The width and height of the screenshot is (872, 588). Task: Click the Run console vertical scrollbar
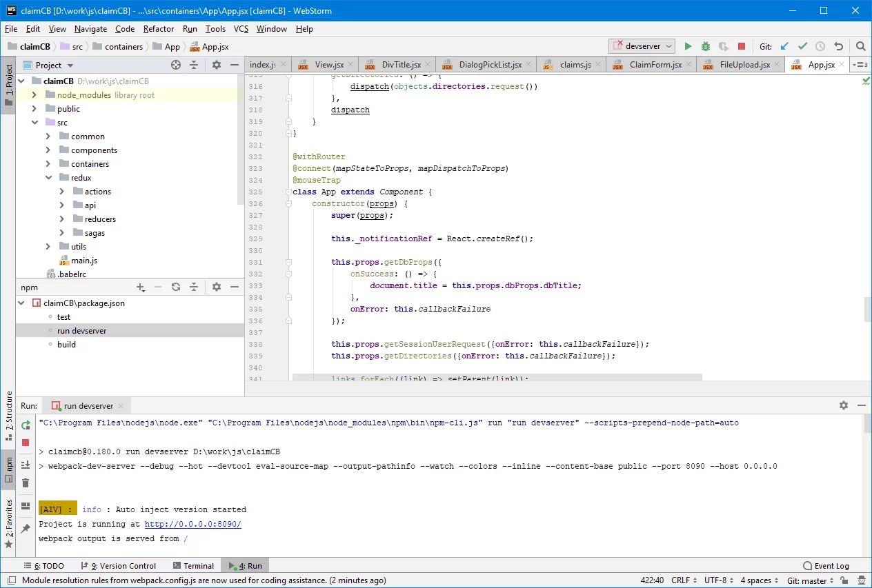click(x=867, y=425)
